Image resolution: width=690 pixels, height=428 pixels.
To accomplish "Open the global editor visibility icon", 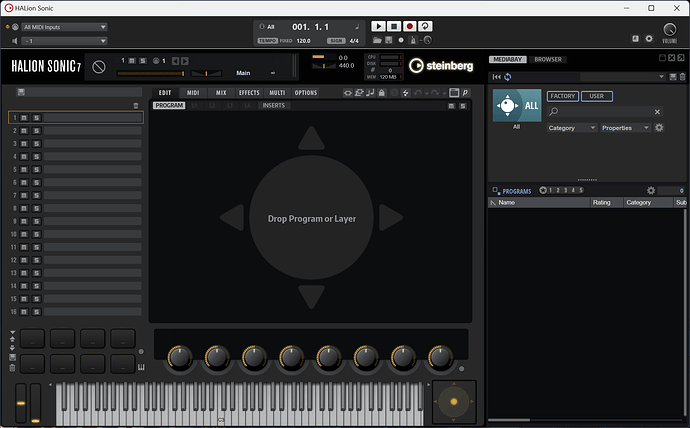I will click(348, 93).
